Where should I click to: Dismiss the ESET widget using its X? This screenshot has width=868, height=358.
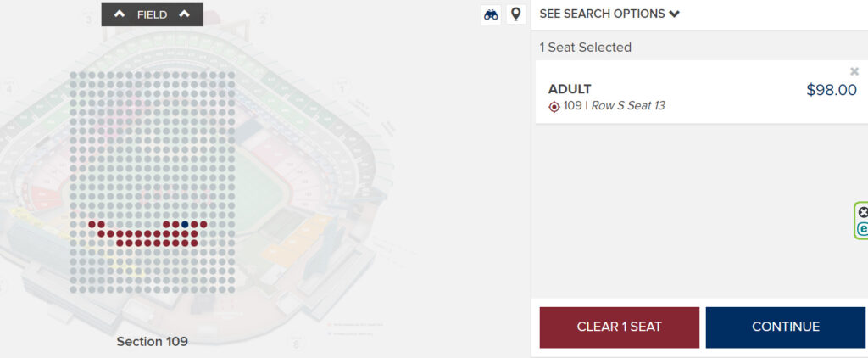(x=863, y=212)
